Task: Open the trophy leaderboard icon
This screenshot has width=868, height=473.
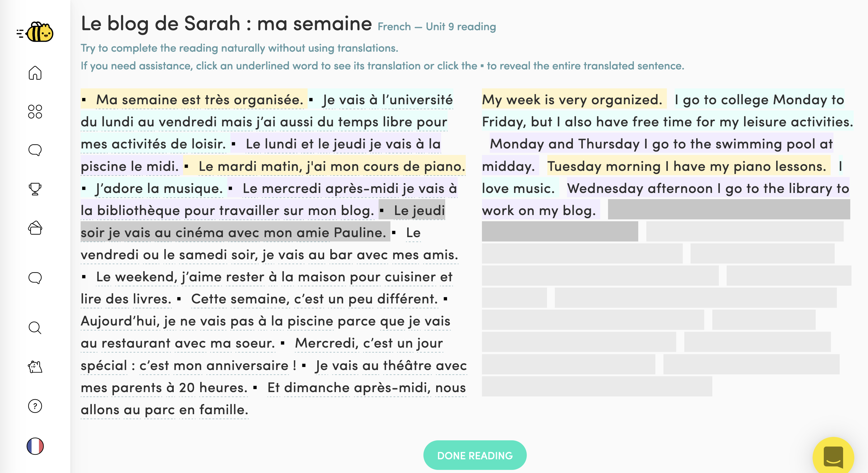Action: (x=35, y=189)
